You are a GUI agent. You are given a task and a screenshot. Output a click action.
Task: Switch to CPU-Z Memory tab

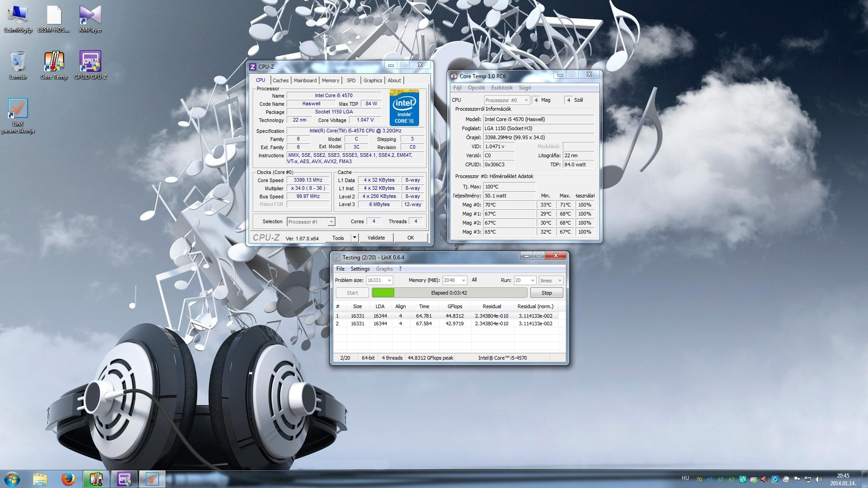[x=330, y=80]
